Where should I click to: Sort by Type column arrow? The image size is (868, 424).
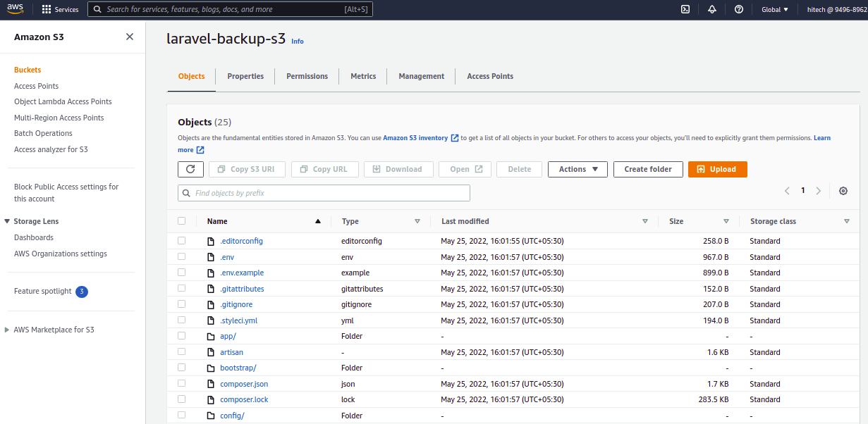click(417, 221)
